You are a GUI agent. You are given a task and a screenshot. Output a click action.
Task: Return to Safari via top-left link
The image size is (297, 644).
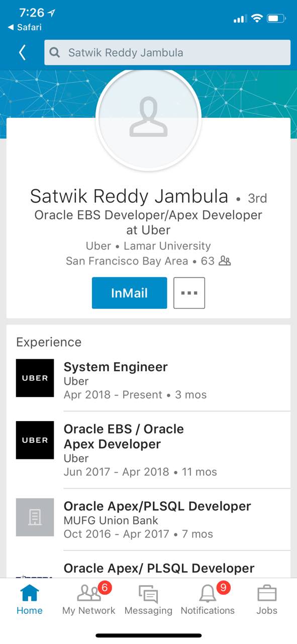(25, 27)
